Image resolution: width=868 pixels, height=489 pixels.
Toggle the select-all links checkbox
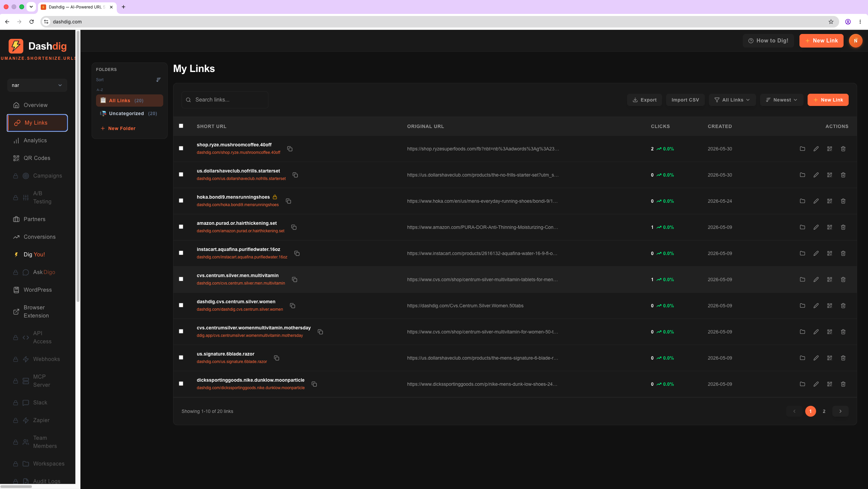click(x=181, y=126)
